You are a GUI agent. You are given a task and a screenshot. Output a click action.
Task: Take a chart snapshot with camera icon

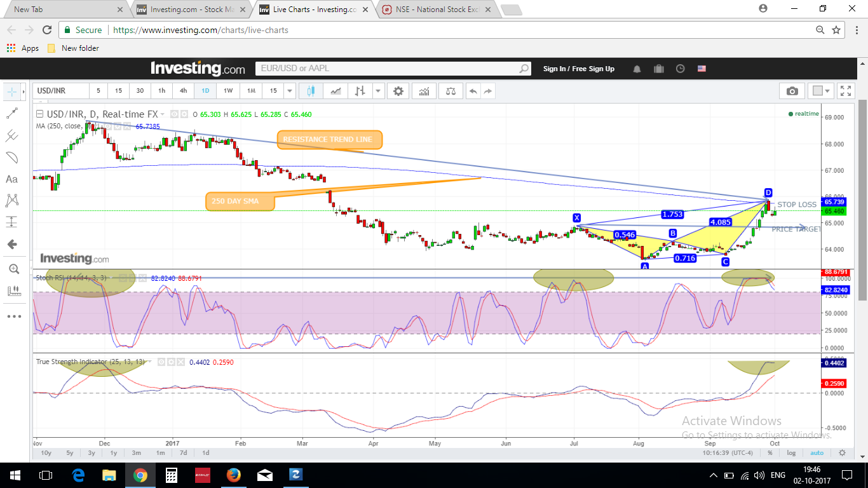pyautogui.click(x=792, y=91)
